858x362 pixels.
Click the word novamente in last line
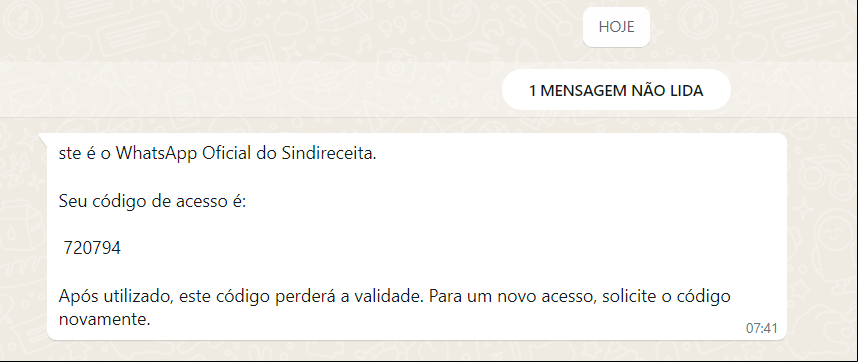point(104,320)
